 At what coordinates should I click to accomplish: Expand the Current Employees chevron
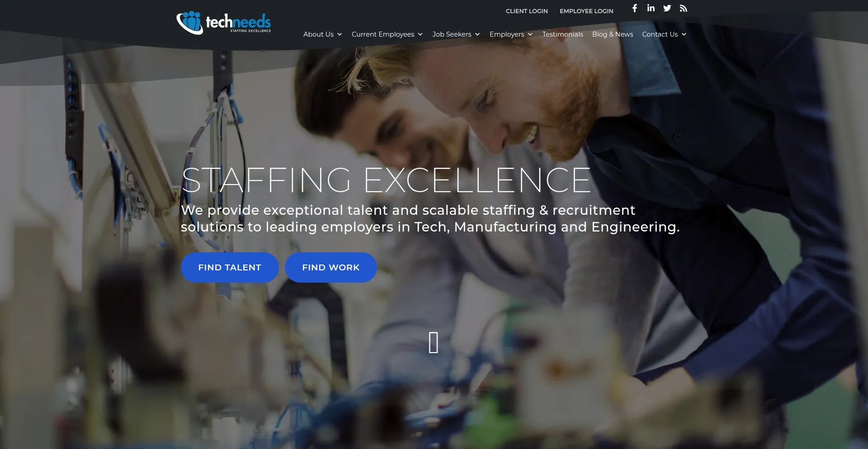click(420, 34)
